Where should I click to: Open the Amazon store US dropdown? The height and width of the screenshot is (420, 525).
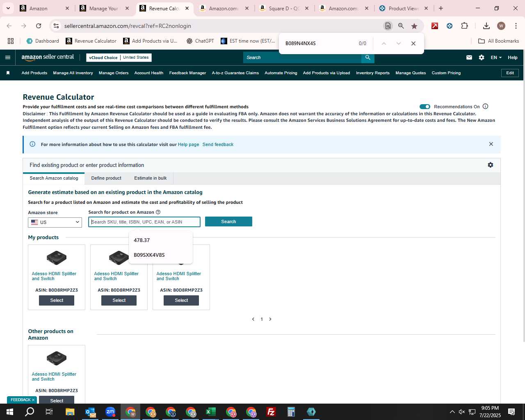click(x=55, y=222)
